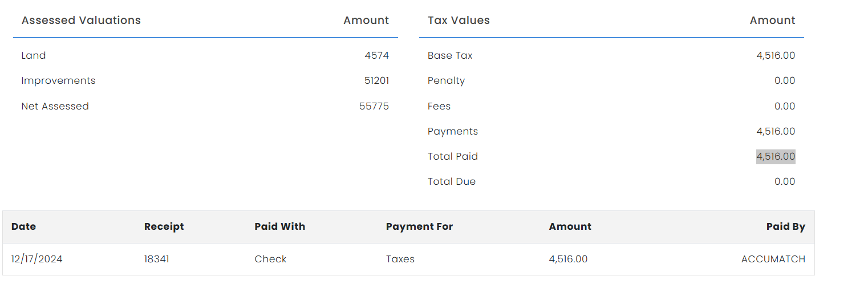Click the Assessed Valuations heading

[x=81, y=21]
